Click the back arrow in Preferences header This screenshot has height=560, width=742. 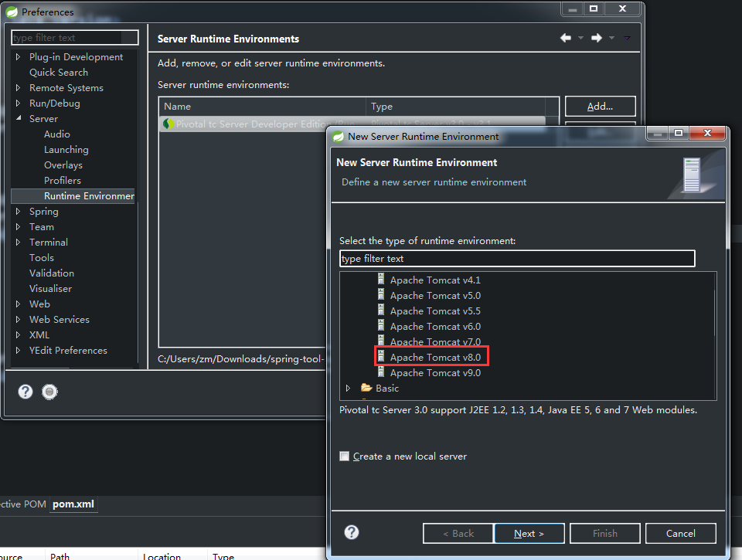[566, 38]
